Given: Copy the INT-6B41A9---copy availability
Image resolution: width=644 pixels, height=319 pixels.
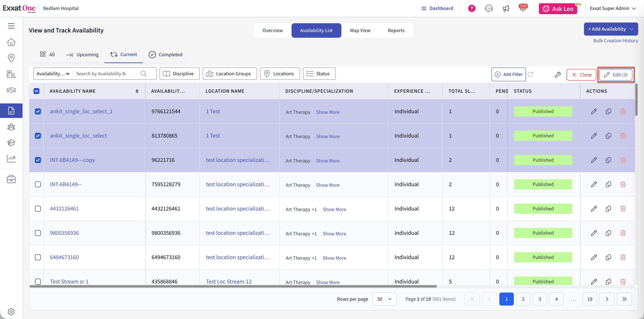Looking at the screenshot, I should tap(608, 160).
